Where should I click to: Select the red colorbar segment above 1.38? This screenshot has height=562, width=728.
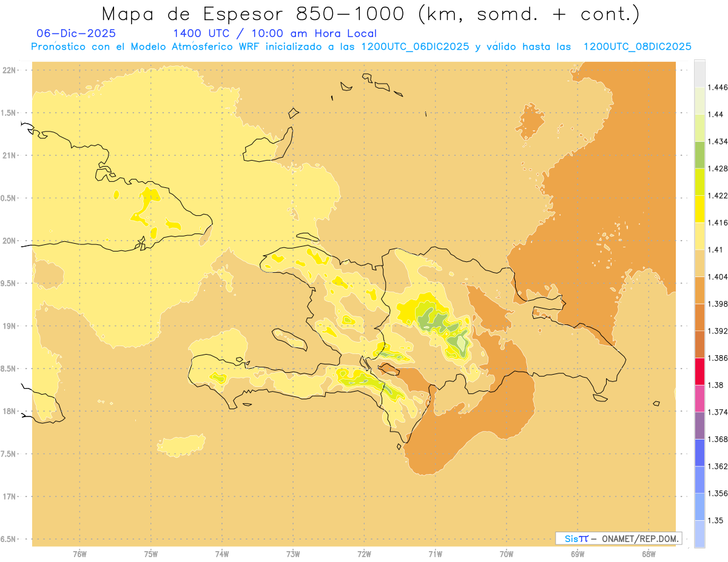[699, 371]
